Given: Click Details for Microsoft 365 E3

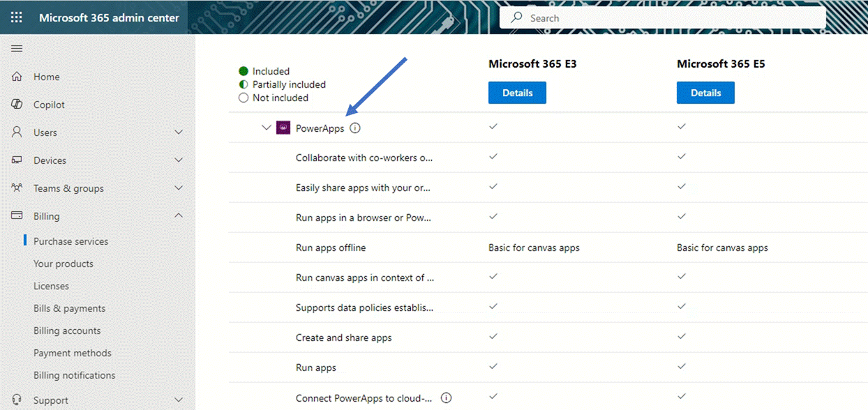Looking at the screenshot, I should [517, 92].
